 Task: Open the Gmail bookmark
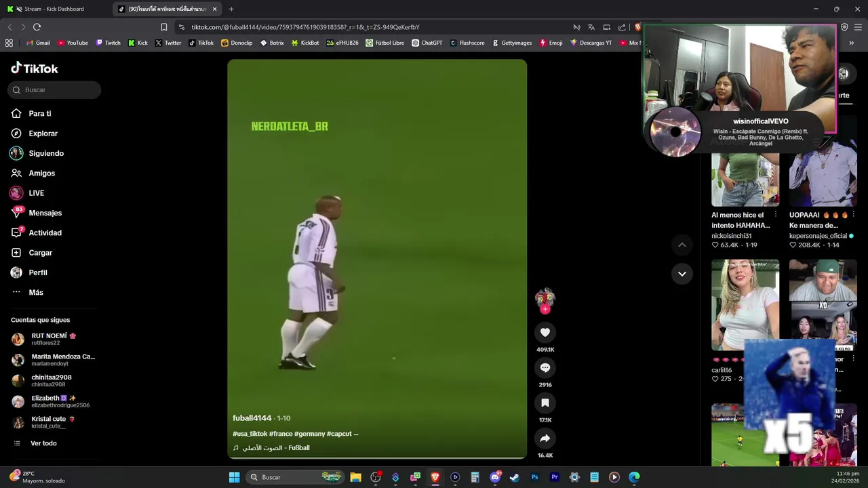pyautogui.click(x=38, y=43)
